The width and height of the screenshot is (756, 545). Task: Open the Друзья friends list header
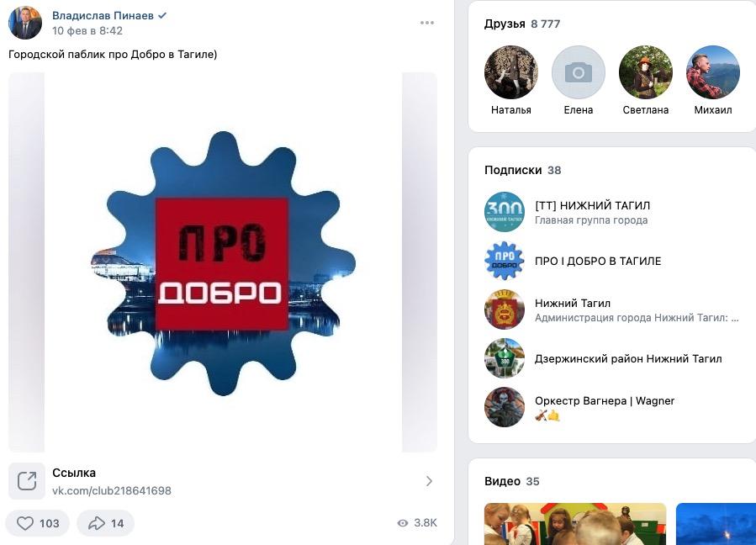[x=505, y=24]
